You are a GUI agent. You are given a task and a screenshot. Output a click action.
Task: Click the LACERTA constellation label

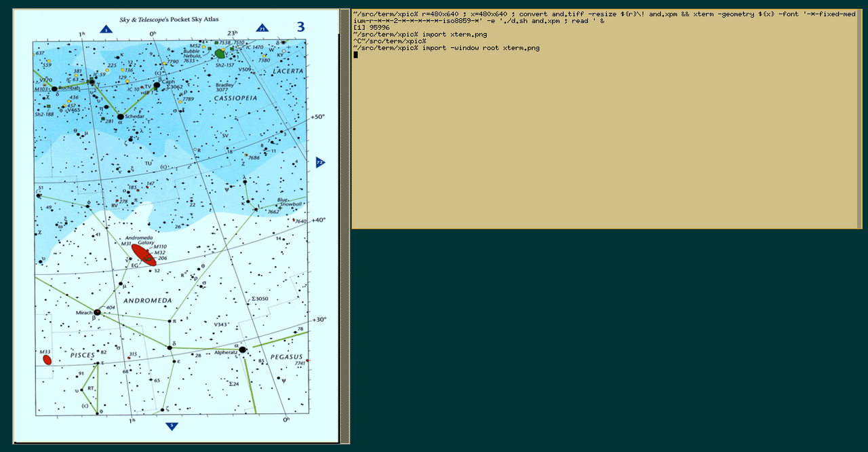[x=288, y=71]
